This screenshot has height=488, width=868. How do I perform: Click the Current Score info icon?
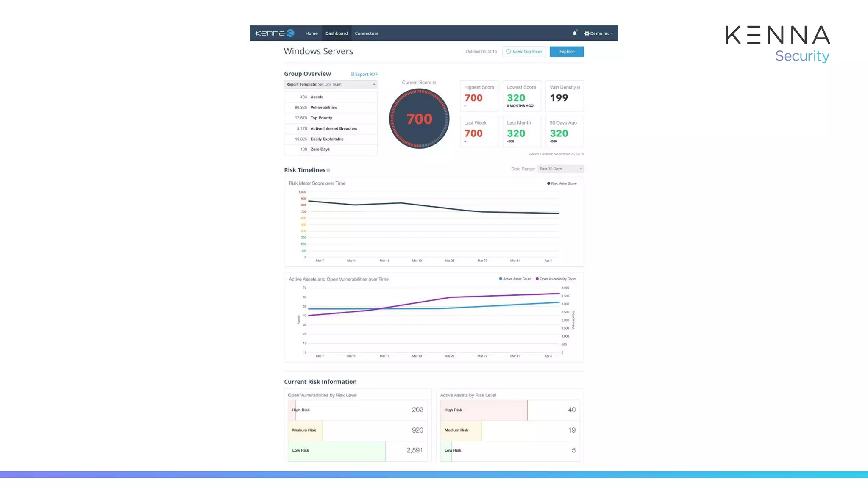(434, 83)
